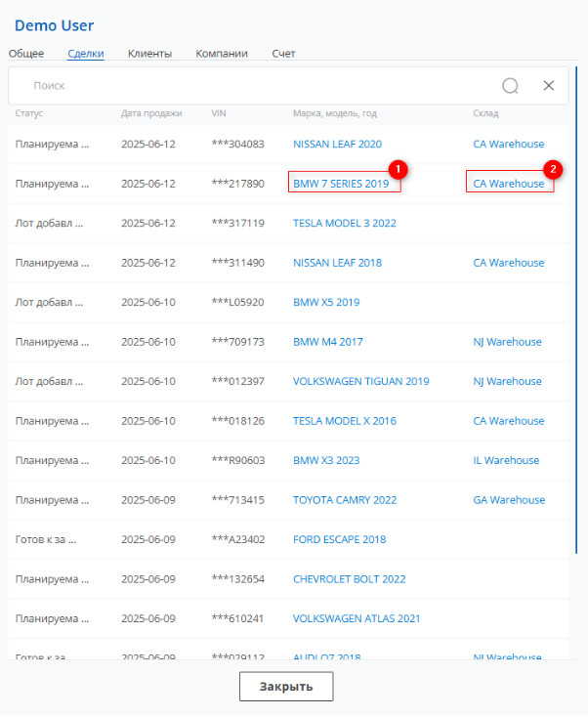Open the NISSAN LEAF 2018 link

pos(337,263)
